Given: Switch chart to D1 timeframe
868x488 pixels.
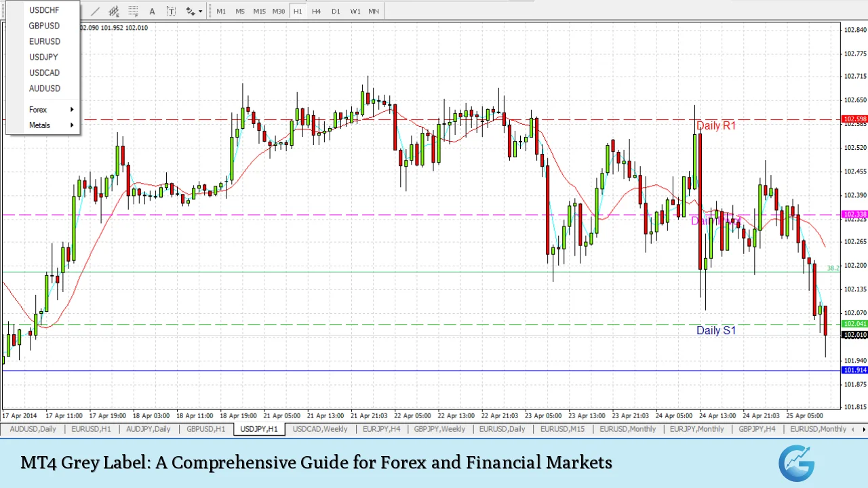Looking at the screenshot, I should pos(336,11).
